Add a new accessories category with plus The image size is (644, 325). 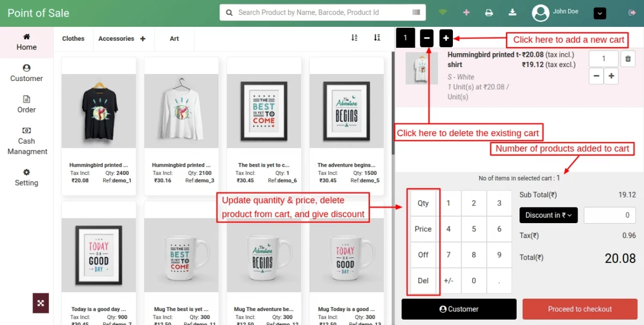click(x=142, y=38)
